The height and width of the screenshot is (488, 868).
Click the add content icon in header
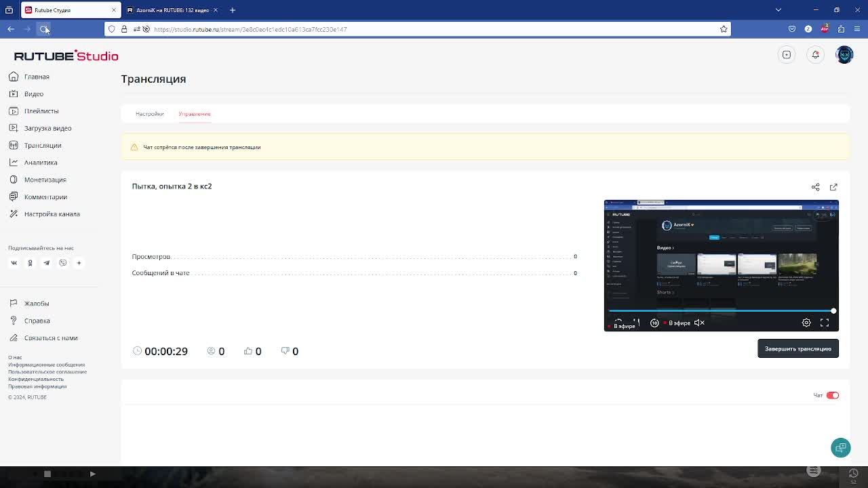point(787,55)
